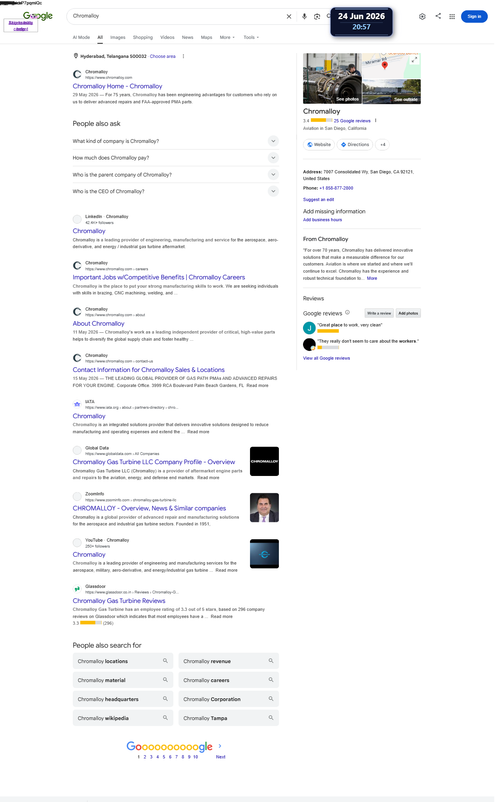Image resolution: width=500 pixels, height=802 pixels.
Task: Click search icon on Chromalloy wikipedia suggestion
Action: tap(165, 718)
